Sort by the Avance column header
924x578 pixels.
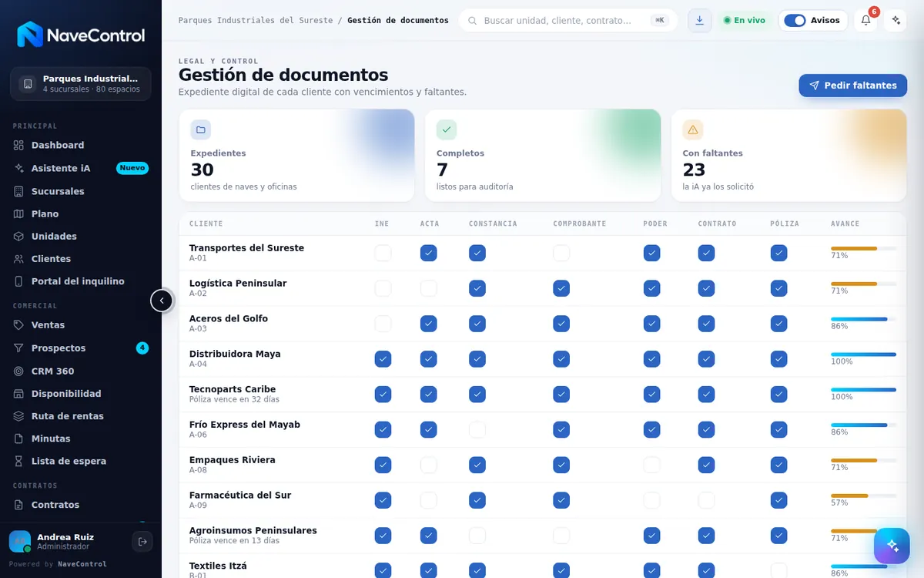tap(845, 223)
